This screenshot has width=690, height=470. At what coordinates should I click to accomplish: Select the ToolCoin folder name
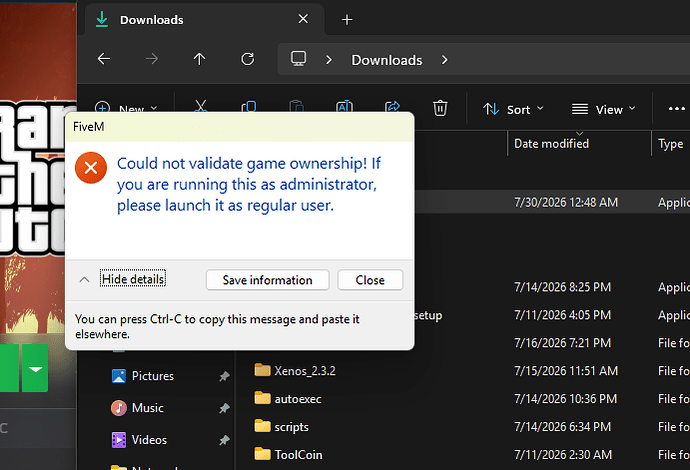pos(298,455)
